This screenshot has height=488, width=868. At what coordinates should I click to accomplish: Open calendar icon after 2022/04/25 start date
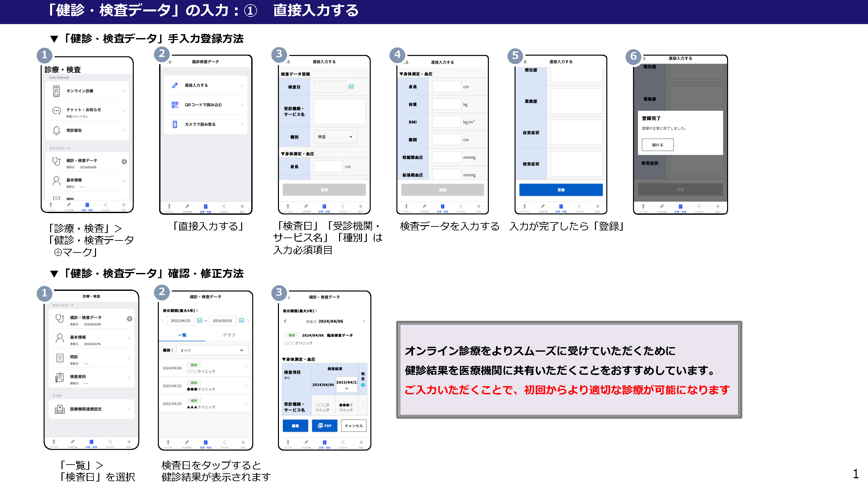tap(200, 320)
